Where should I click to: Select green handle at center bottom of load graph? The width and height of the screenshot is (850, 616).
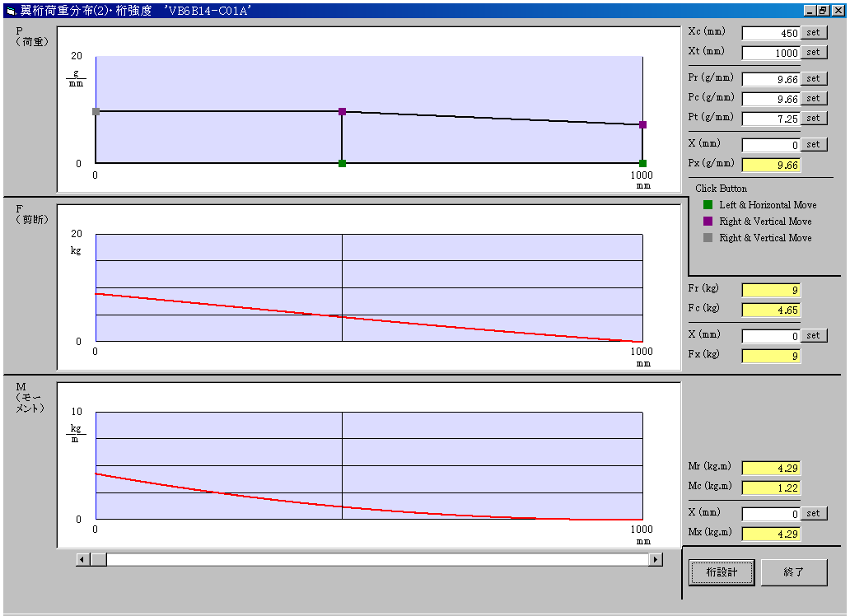click(342, 163)
